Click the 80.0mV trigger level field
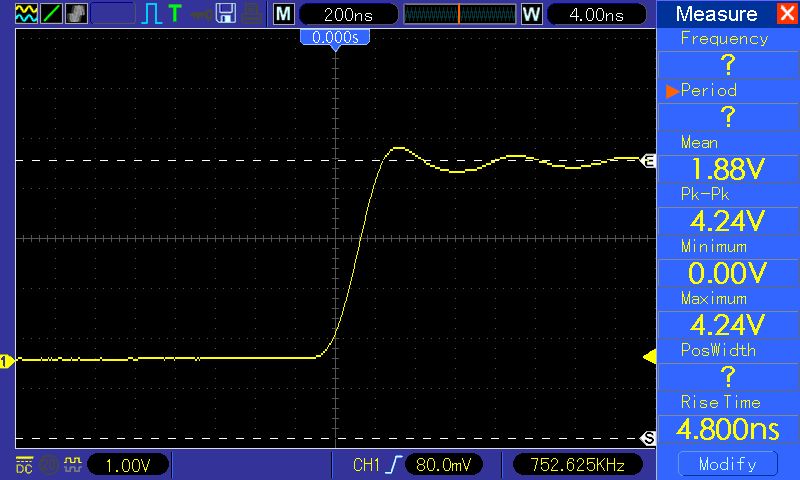 [443, 465]
